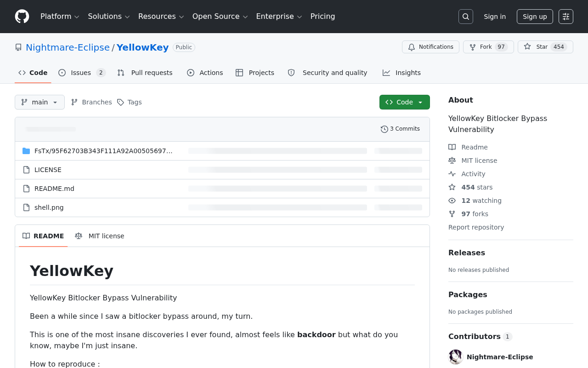
Task: Click "No releases published" text
Action: coord(479,270)
